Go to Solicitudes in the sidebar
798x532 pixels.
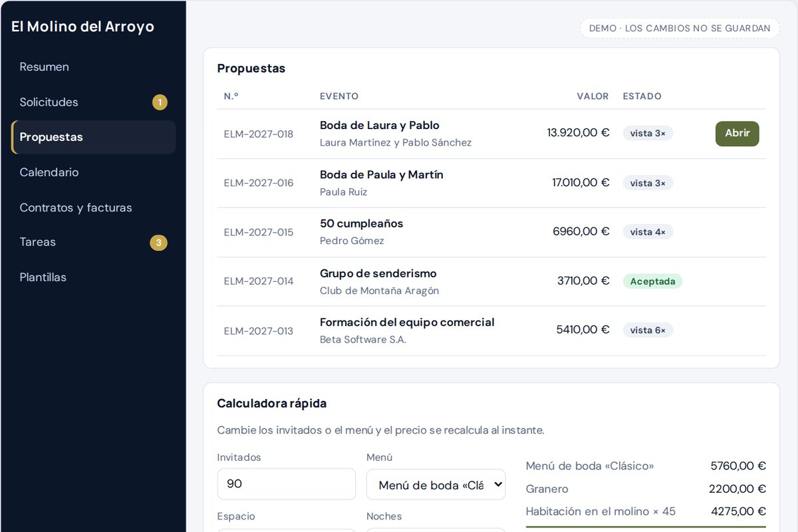(x=94, y=102)
